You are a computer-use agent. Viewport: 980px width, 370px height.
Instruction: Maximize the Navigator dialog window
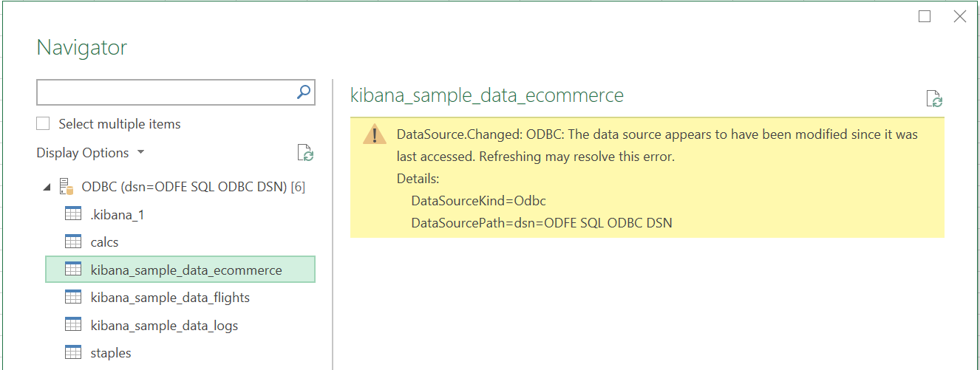coord(925,16)
